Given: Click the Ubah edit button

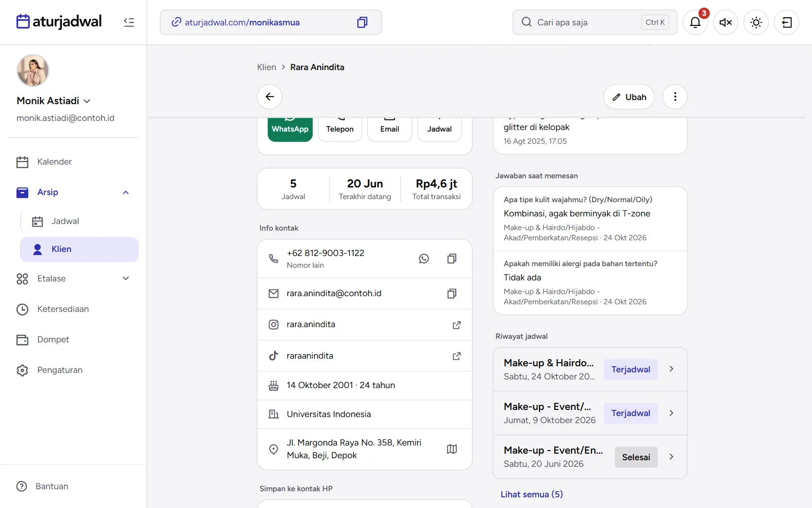Looking at the screenshot, I should (629, 97).
